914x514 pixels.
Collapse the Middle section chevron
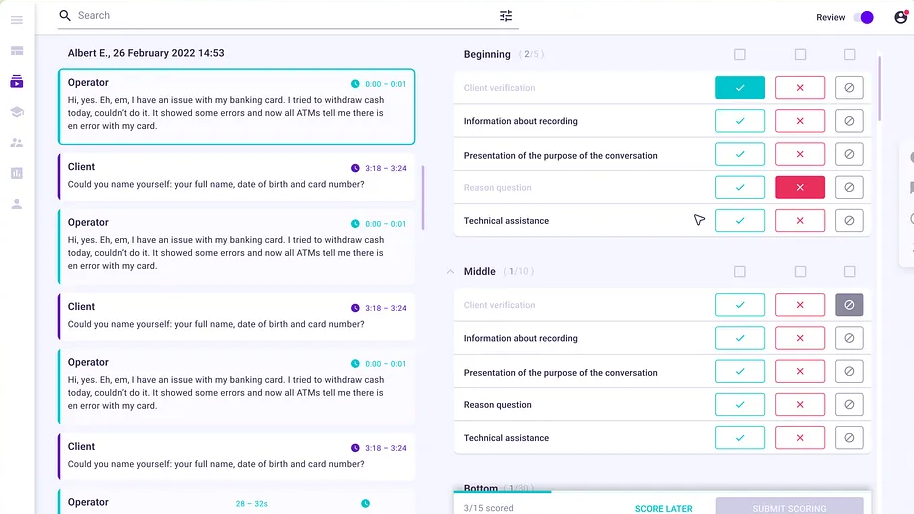(450, 272)
